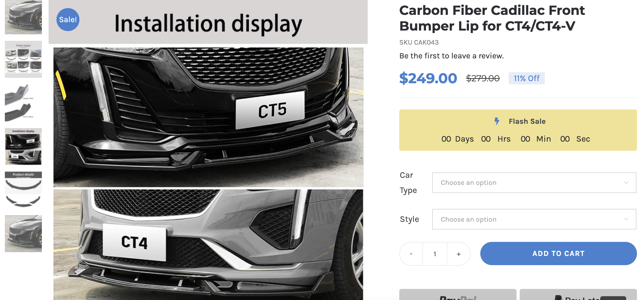Click the quantity input field
The width and height of the screenshot is (644, 300).
pyautogui.click(x=435, y=254)
